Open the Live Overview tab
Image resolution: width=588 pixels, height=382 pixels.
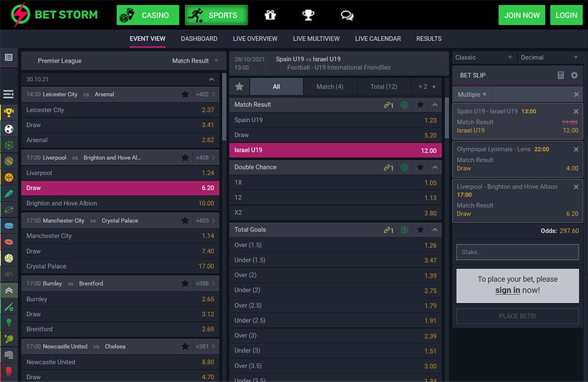pyautogui.click(x=255, y=39)
